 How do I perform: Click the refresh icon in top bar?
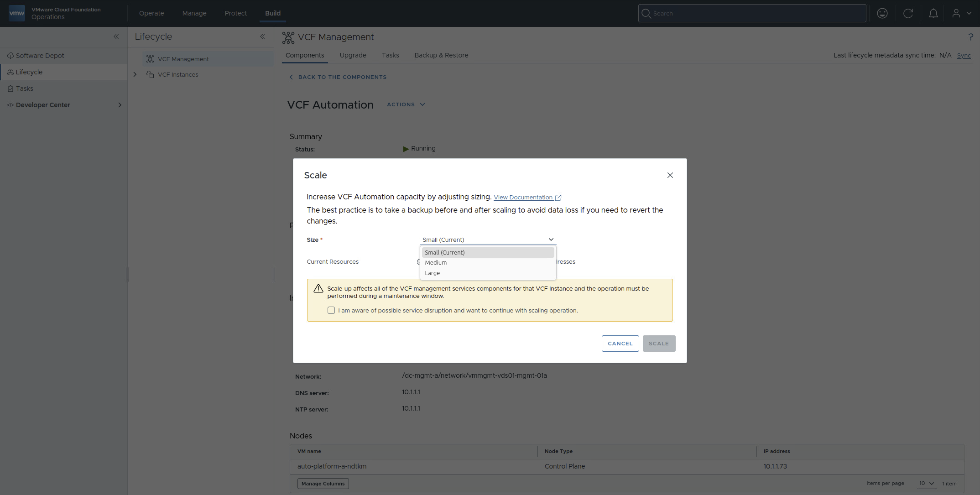908,13
